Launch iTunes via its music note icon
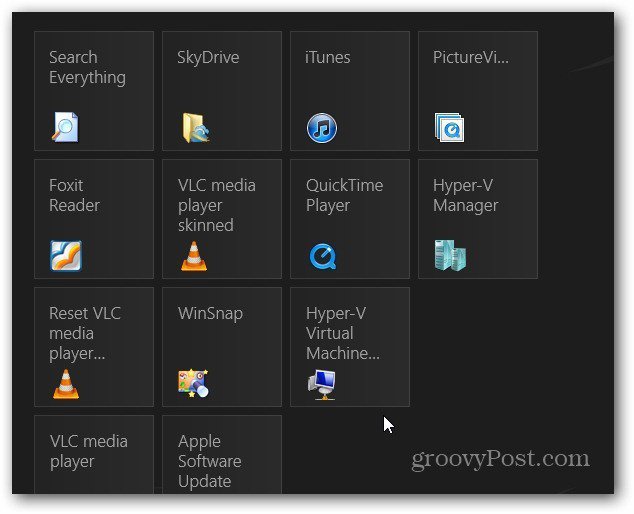634x514 pixels. pyautogui.click(x=321, y=128)
